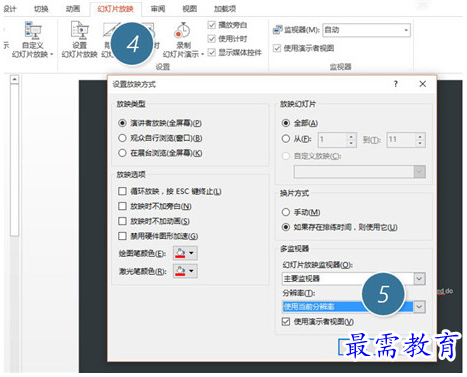Click the 监视器 monitor icon in ribbon
The width and height of the screenshot is (467, 377).
277,30
